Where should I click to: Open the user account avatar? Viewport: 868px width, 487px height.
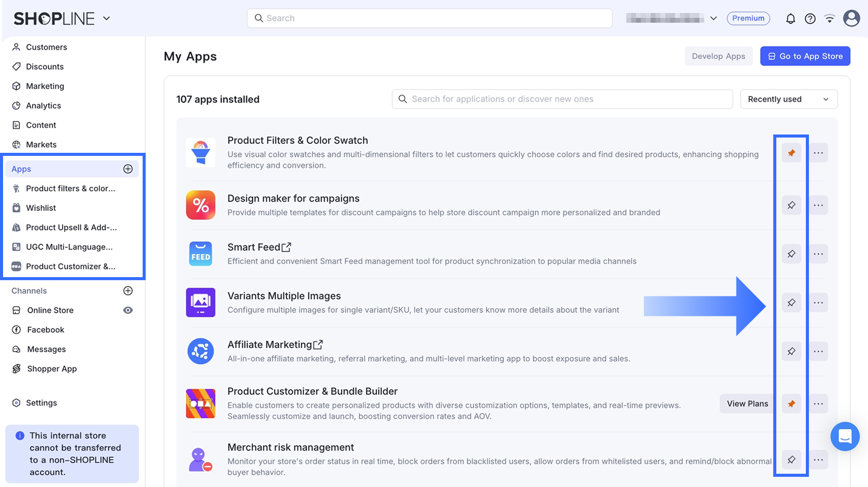(851, 18)
